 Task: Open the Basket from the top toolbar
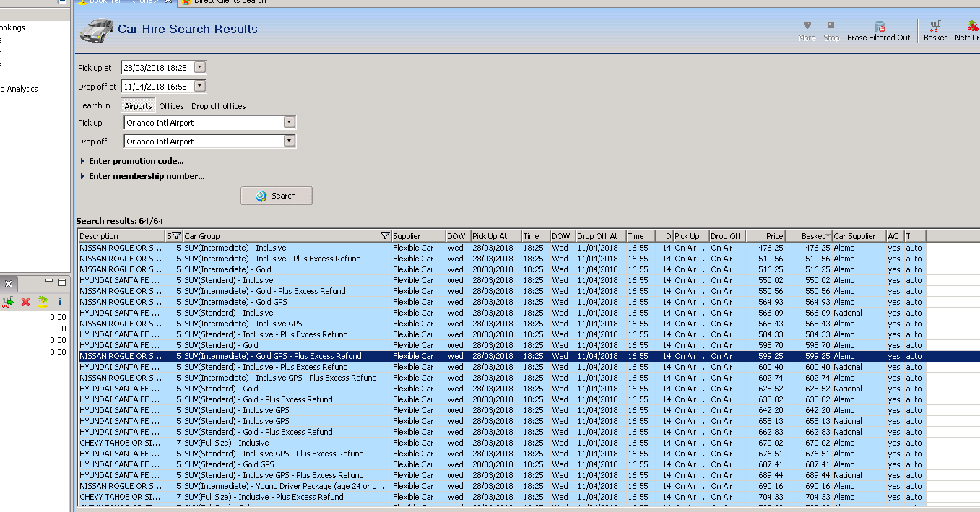coord(935,27)
